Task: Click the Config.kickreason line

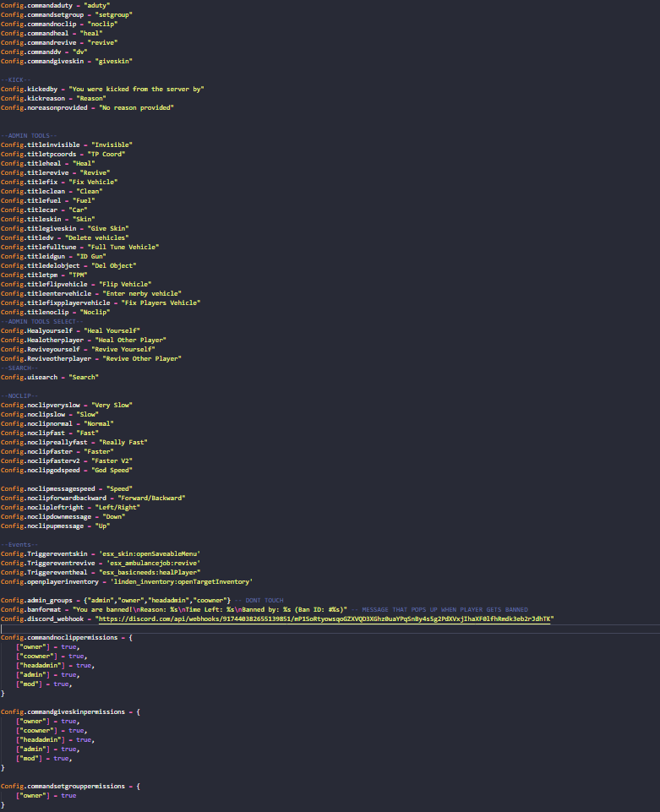Action: click(x=53, y=99)
